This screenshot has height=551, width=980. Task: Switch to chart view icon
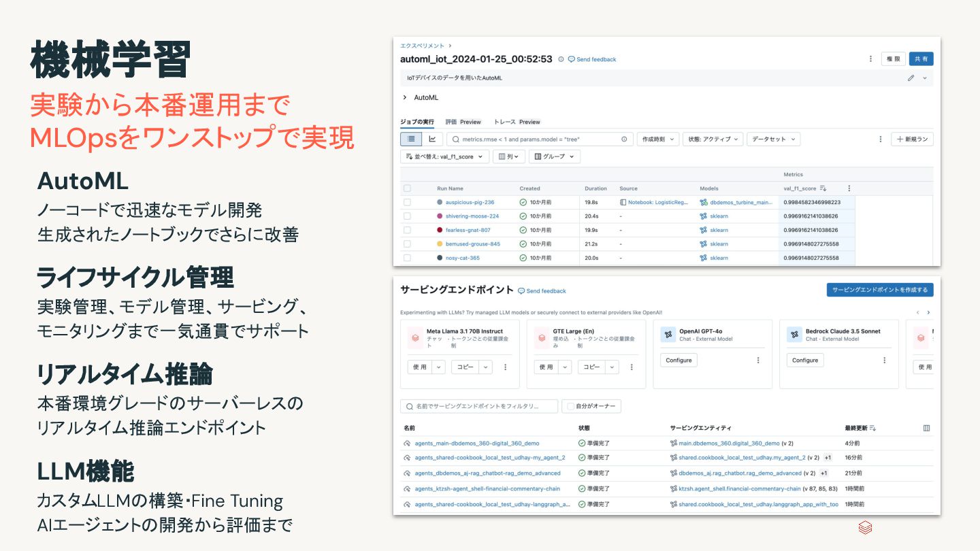coord(431,139)
